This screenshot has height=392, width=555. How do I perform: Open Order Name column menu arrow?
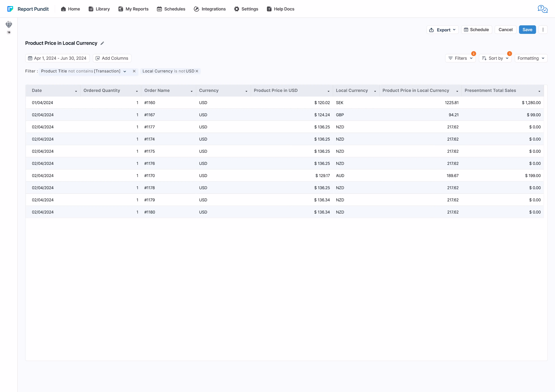[x=192, y=91]
